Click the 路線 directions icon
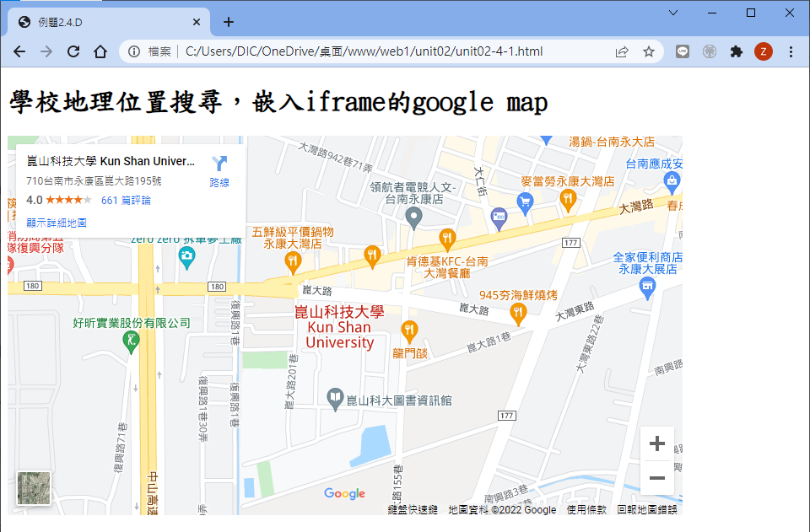The height and width of the screenshot is (532, 810). [219, 171]
